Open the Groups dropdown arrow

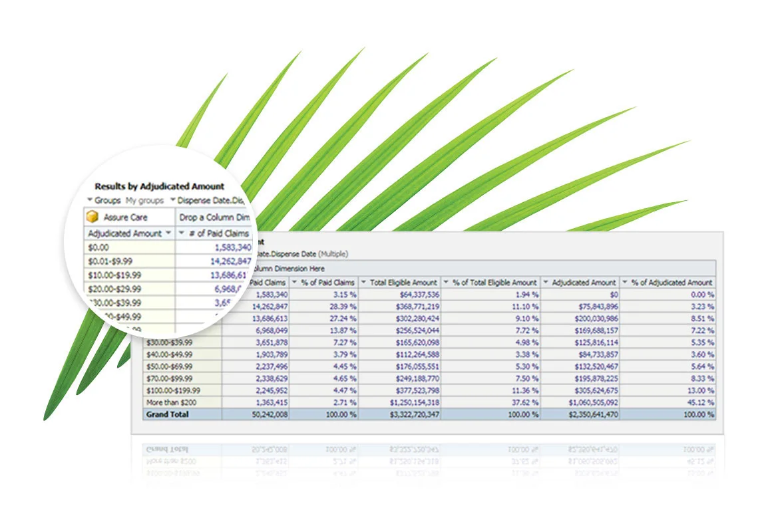pyautogui.click(x=90, y=199)
